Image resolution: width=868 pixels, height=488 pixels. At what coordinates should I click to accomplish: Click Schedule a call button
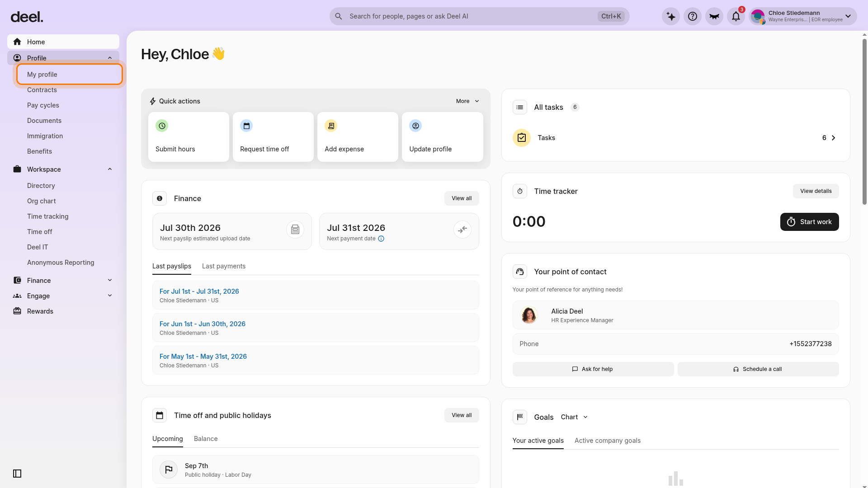758,369
